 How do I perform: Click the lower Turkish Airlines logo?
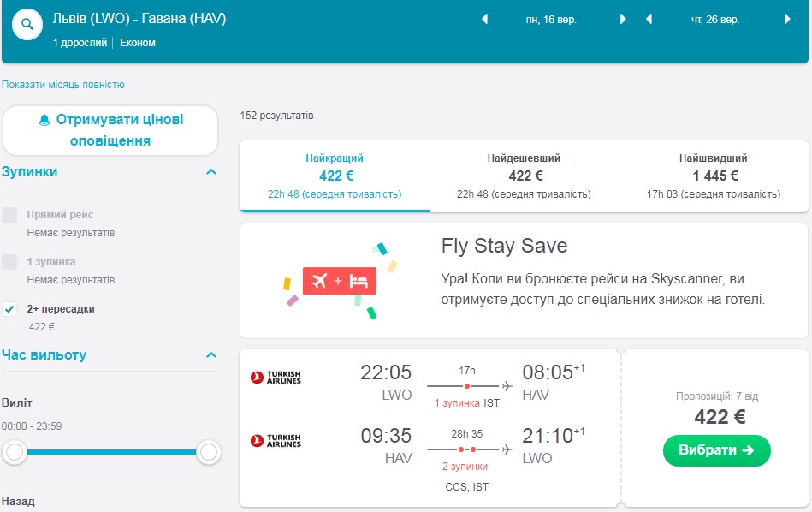276,441
